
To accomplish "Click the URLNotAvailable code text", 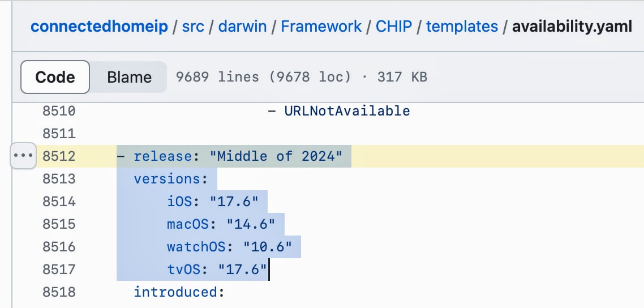I will (x=347, y=111).
